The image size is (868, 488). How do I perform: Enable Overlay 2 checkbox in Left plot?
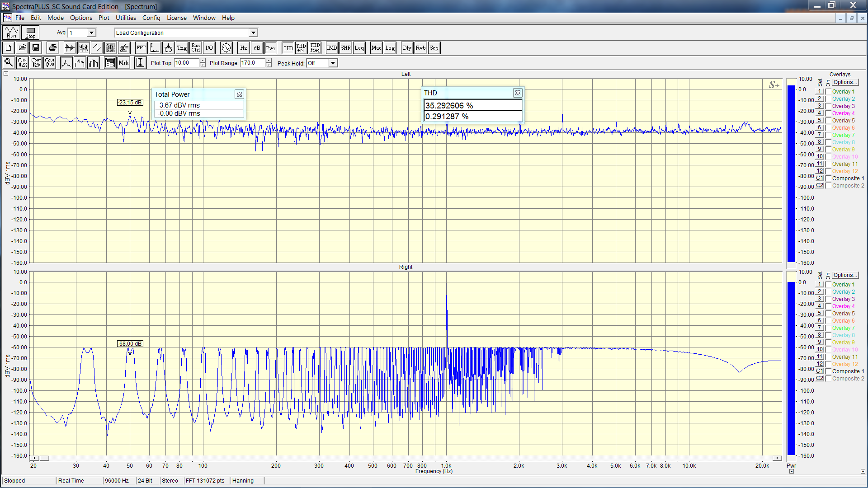click(828, 99)
